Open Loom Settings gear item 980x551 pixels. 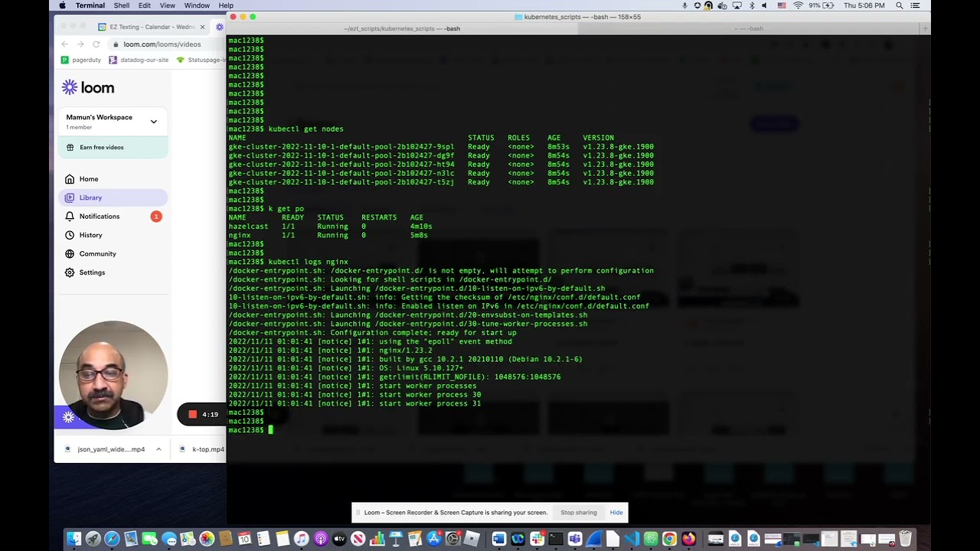[113, 272]
